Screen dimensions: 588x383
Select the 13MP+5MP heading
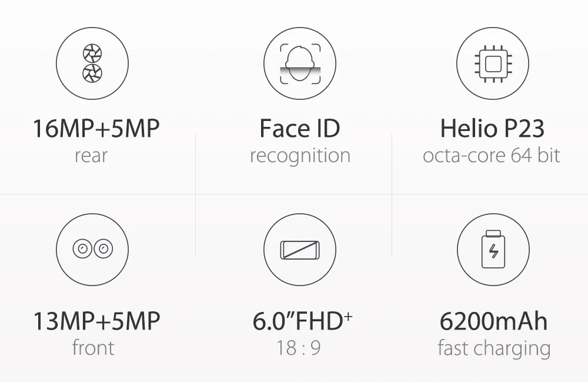click(97, 321)
